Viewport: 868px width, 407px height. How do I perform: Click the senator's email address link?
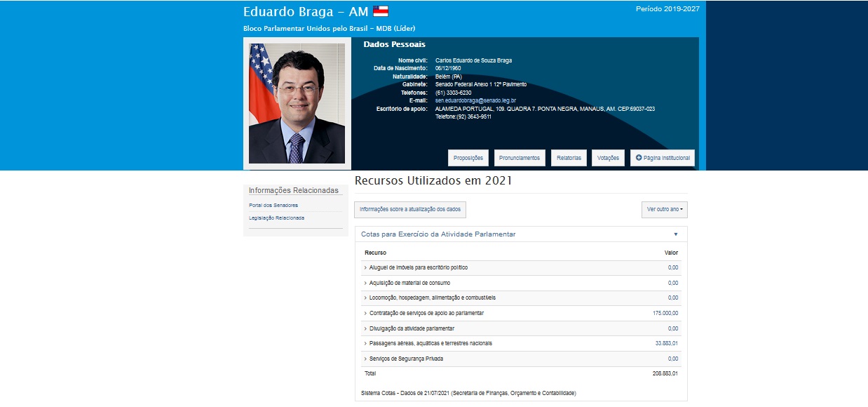475,101
